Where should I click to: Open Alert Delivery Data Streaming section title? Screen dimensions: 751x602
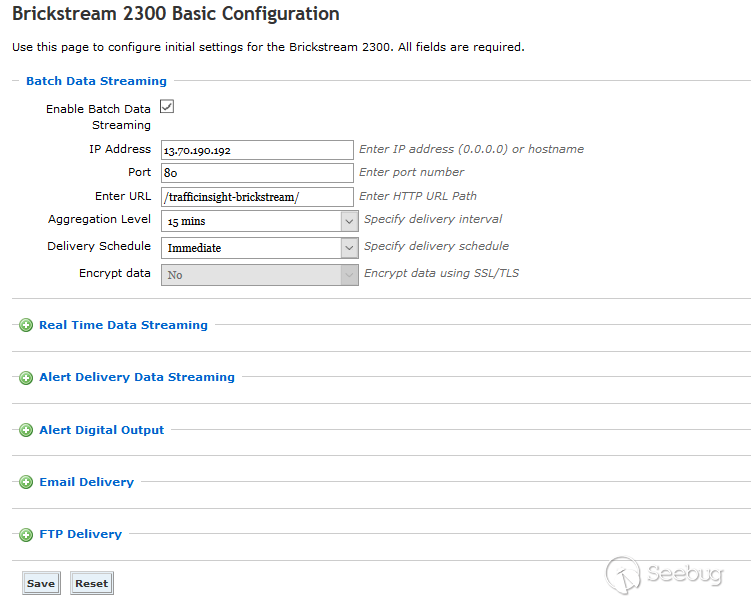click(x=137, y=377)
